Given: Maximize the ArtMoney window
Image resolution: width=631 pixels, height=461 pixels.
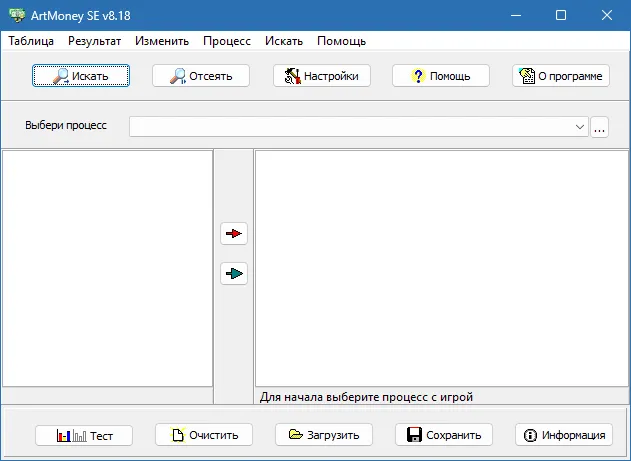Looking at the screenshot, I should coord(561,15).
